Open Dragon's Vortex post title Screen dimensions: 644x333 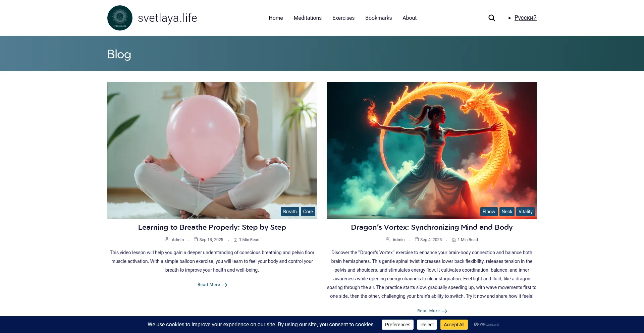[432, 227]
